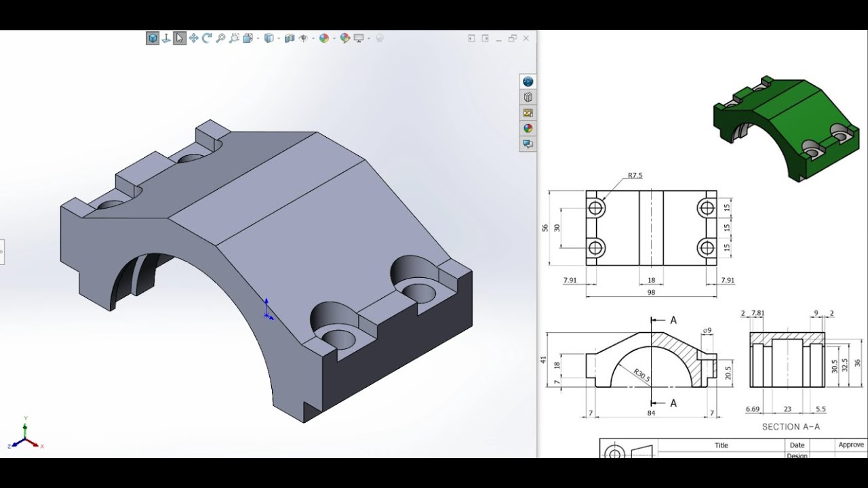Activate the Select arrow tool
The image size is (868, 488).
pyautogui.click(x=180, y=38)
